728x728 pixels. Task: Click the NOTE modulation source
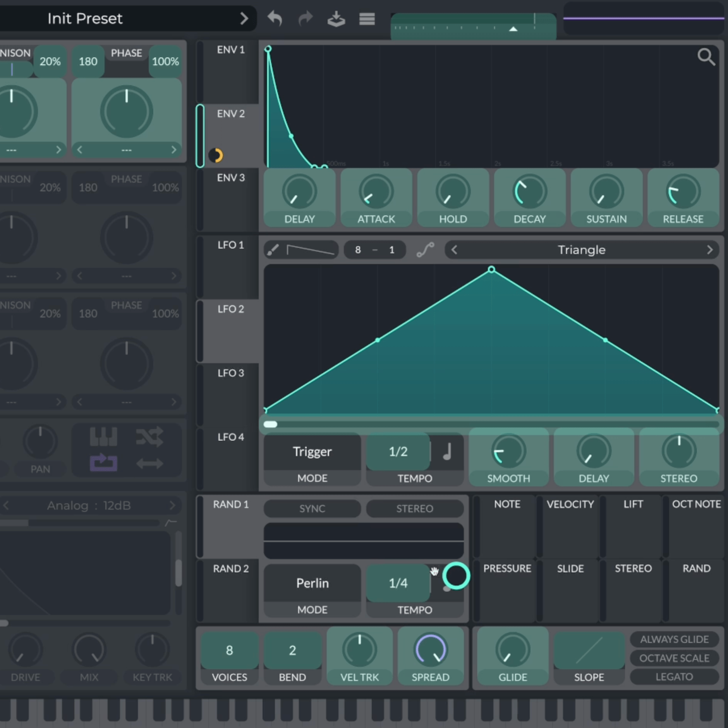tap(504, 526)
